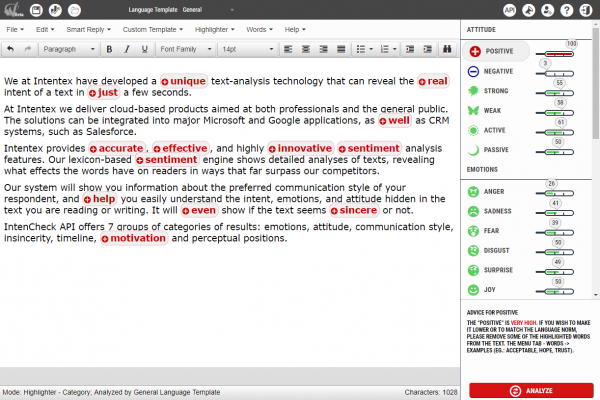This screenshot has height=400, width=600.
Task: Open the help question mark icon
Action: point(567,10)
